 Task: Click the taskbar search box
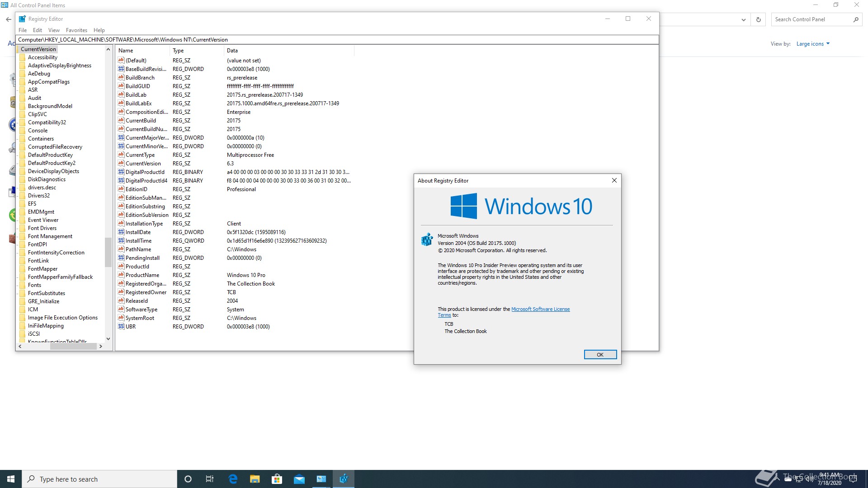99,479
